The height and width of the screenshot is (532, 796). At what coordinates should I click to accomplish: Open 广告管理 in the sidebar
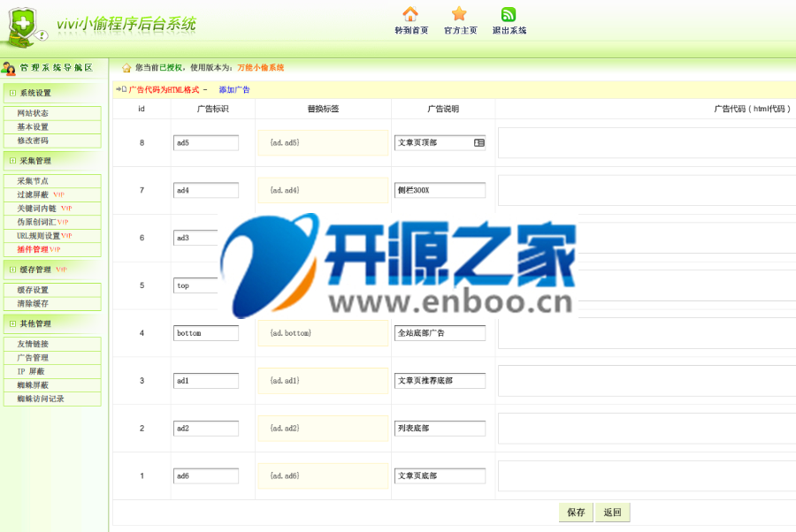click(x=52, y=358)
